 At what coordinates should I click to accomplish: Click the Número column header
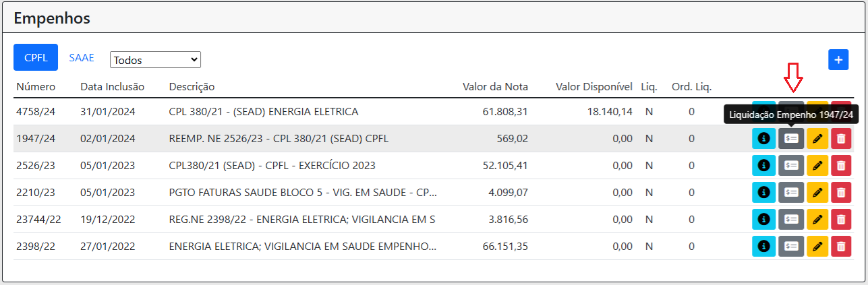pyautogui.click(x=36, y=87)
